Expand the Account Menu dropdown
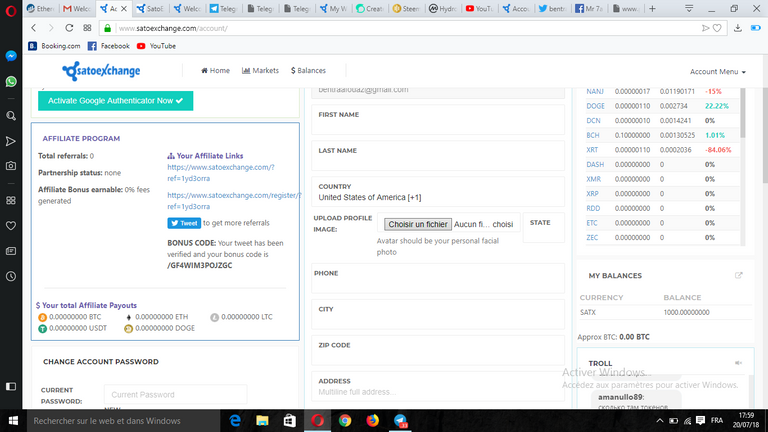 coord(718,72)
